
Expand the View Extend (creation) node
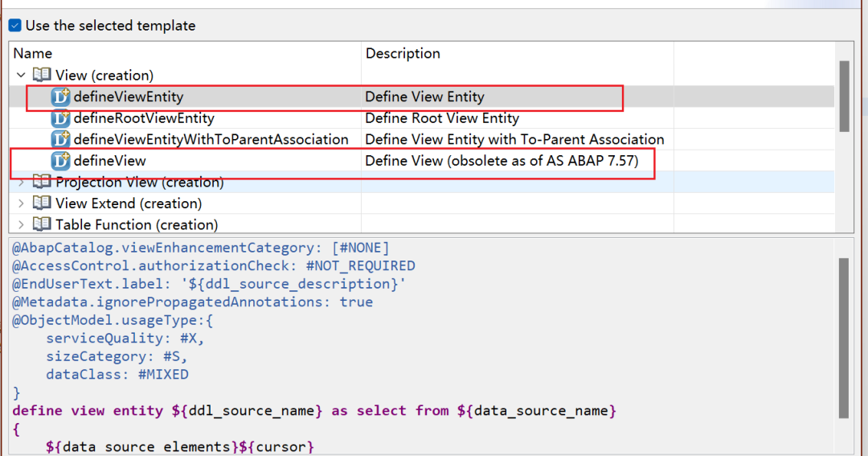(21, 203)
